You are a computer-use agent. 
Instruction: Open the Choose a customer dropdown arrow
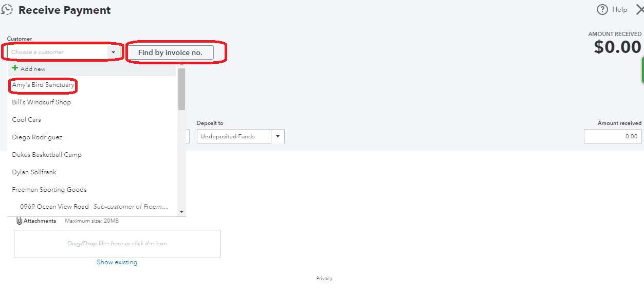(x=113, y=52)
